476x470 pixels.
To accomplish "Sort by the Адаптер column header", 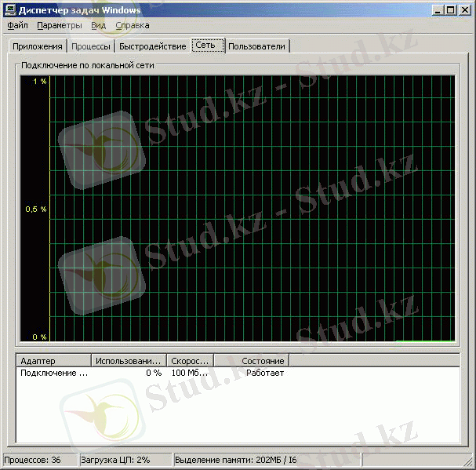I will [x=53, y=361].
